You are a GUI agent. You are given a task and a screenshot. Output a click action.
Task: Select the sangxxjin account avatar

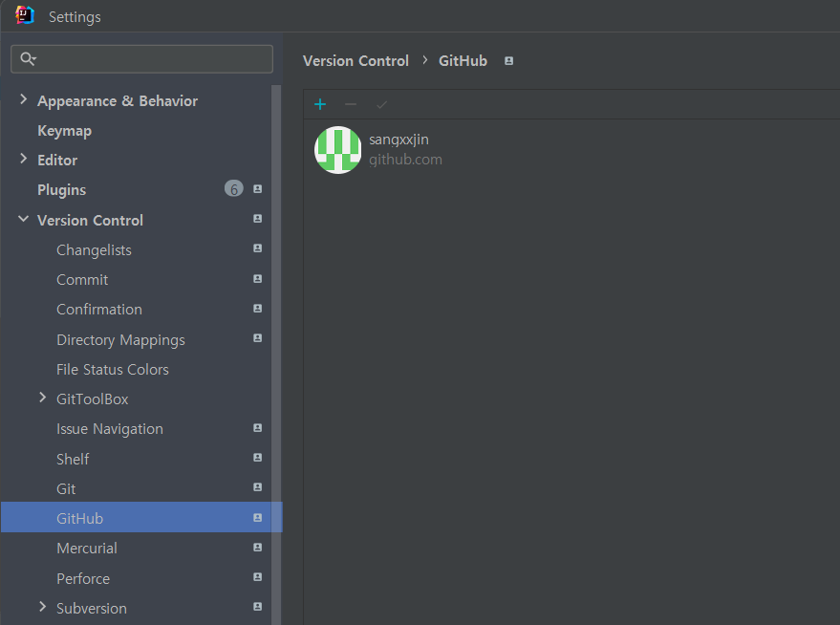pyautogui.click(x=337, y=150)
